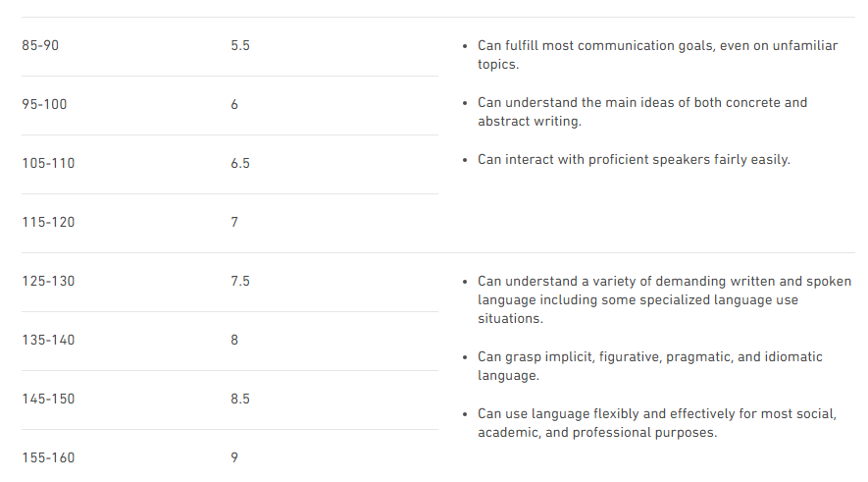The height and width of the screenshot is (482, 868).
Task: Click the 125-130 score range
Action: click(49, 282)
